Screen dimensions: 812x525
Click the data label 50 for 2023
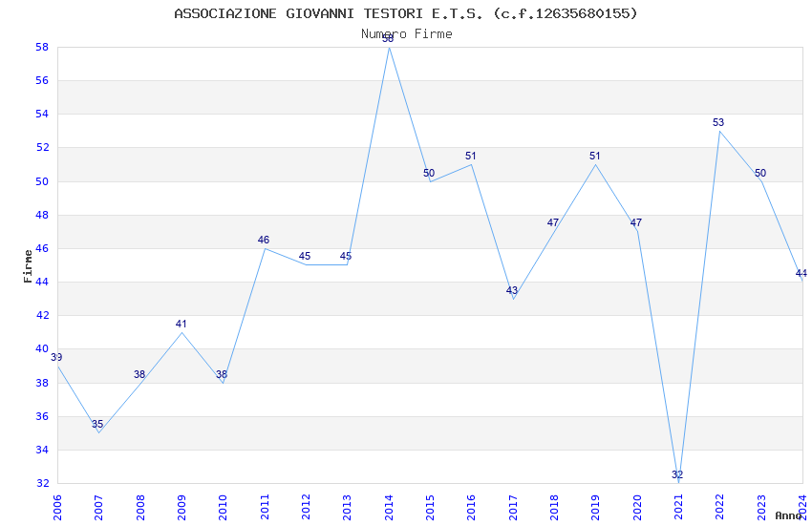(760, 174)
